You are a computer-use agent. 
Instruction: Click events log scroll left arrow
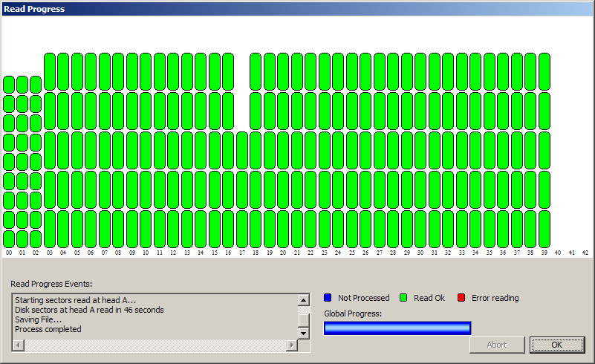(19, 345)
